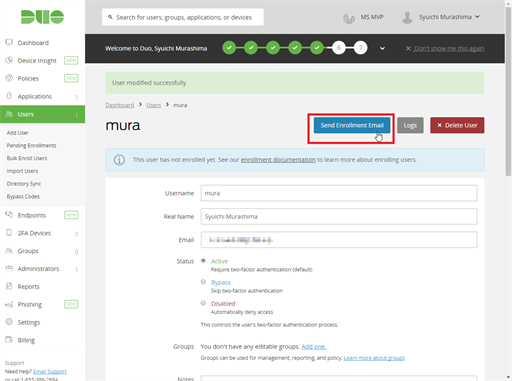Click the third completed setup step checkmark
512x381 pixels.
pos(273,48)
